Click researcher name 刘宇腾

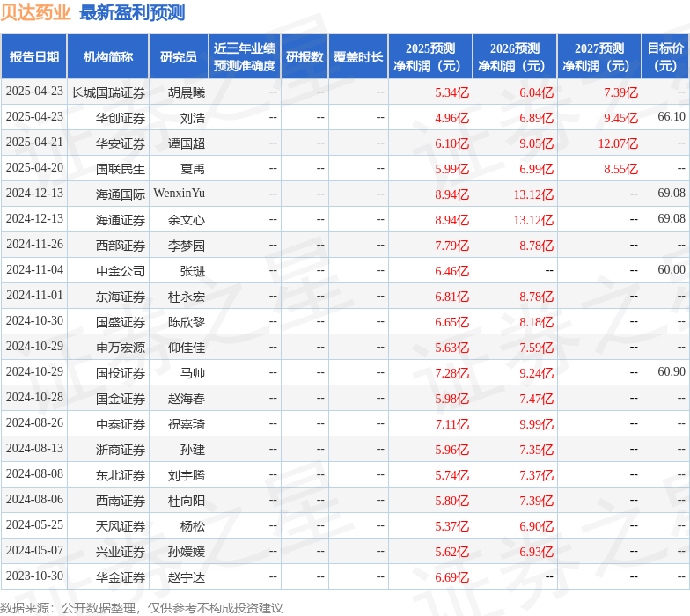pyautogui.click(x=187, y=475)
